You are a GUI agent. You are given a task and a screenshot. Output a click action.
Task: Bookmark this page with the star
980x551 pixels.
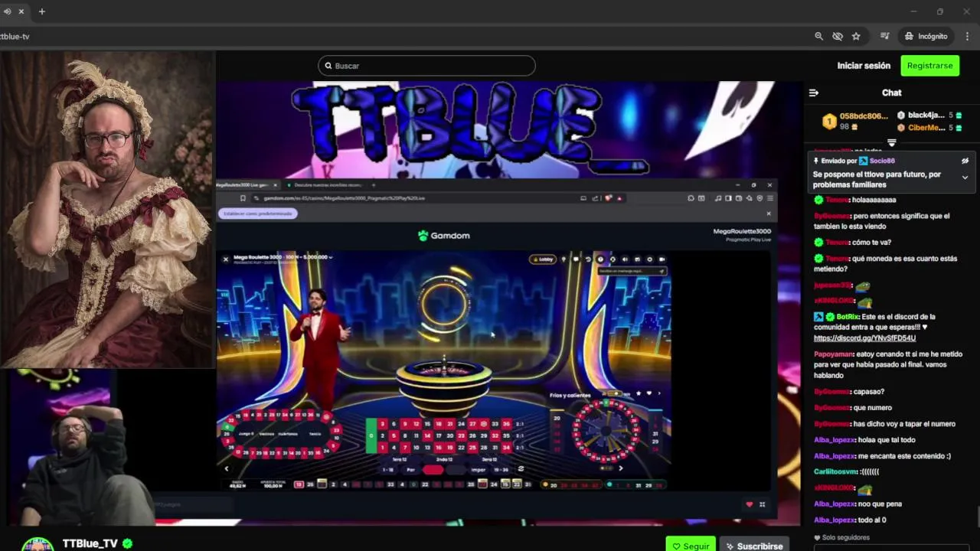click(x=856, y=36)
